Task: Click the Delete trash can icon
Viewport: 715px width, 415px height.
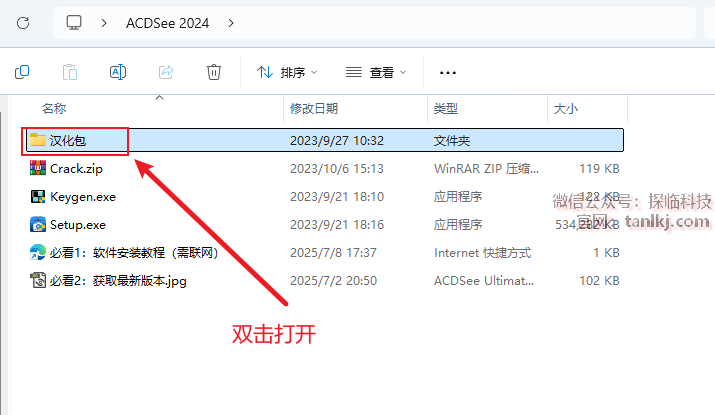Action: click(x=214, y=72)
